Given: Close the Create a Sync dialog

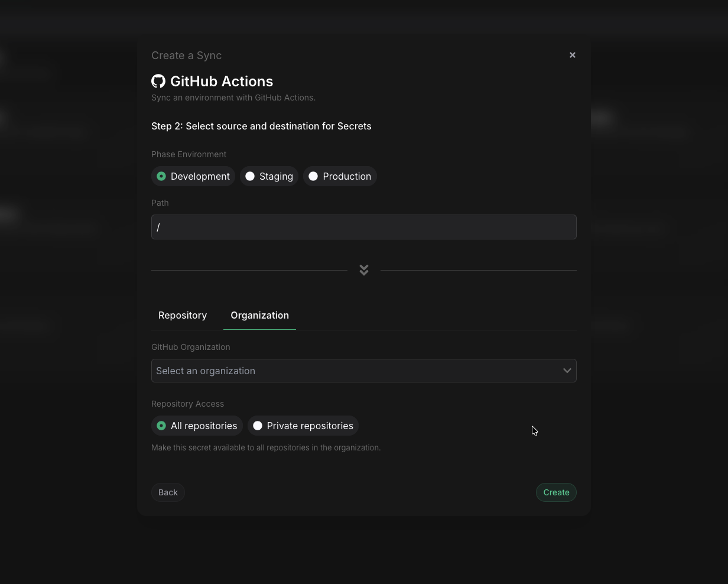Looking at the screenshot, I should pos(572,55).
